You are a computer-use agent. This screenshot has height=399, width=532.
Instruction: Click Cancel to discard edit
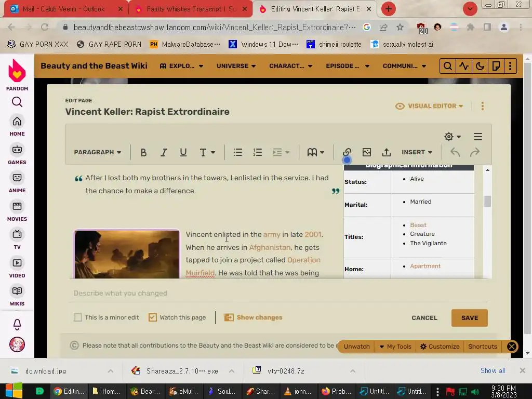click(424, 318)
